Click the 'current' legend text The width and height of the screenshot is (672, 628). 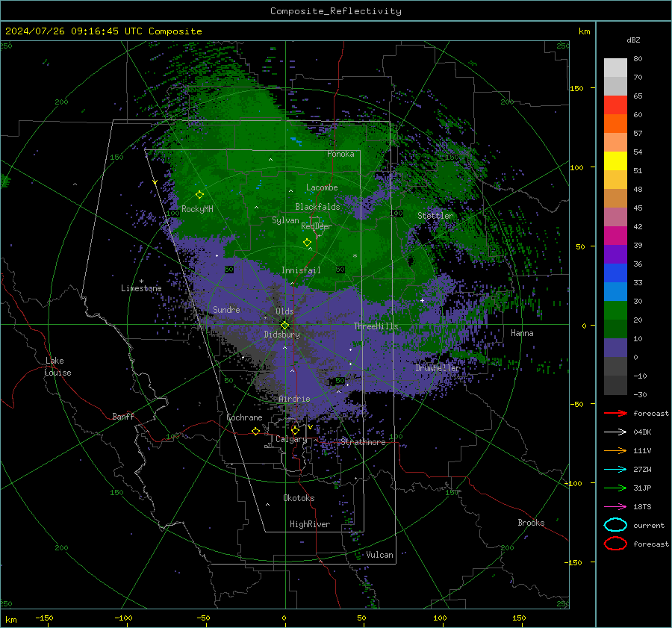(649, 526)
